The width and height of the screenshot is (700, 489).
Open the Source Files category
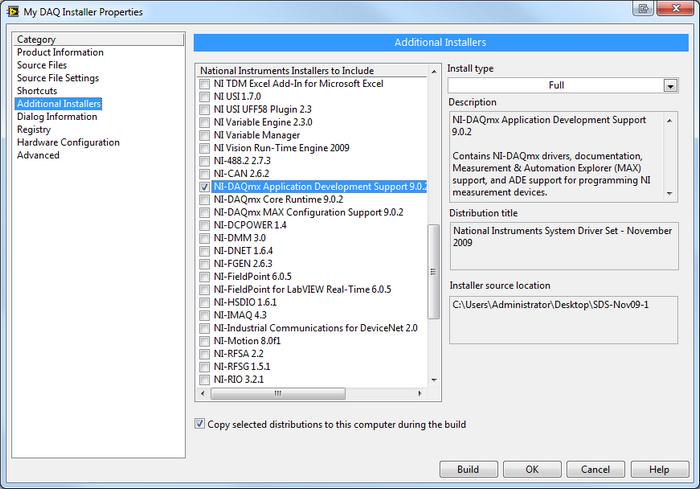click(42, 65)
